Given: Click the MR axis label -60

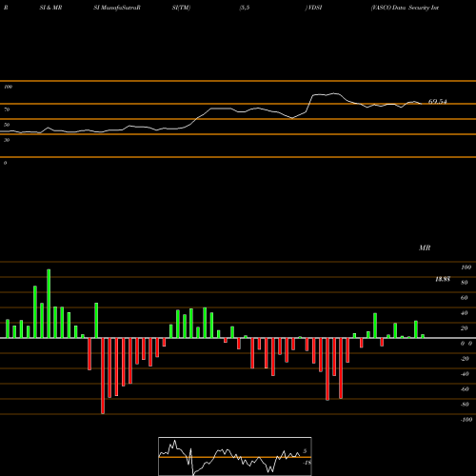Looking at the screenshot, I should [x=465, y=389].
